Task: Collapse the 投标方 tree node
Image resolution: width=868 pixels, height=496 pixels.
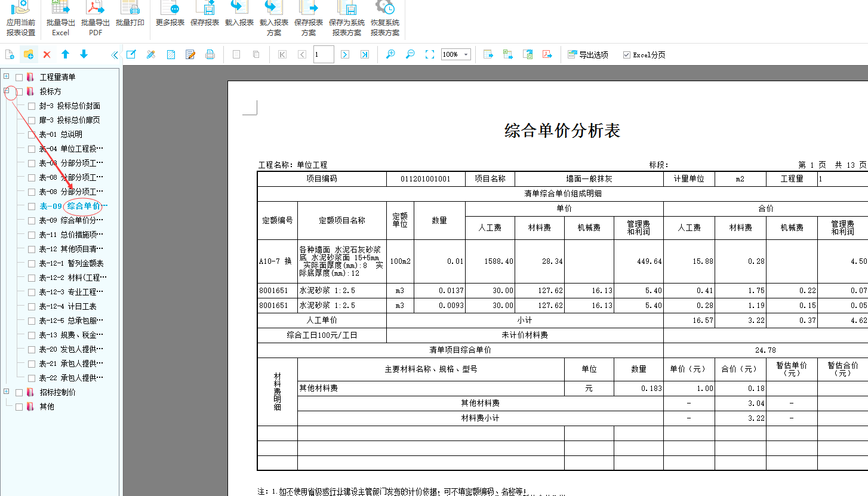Action: [x=7, y=91]
